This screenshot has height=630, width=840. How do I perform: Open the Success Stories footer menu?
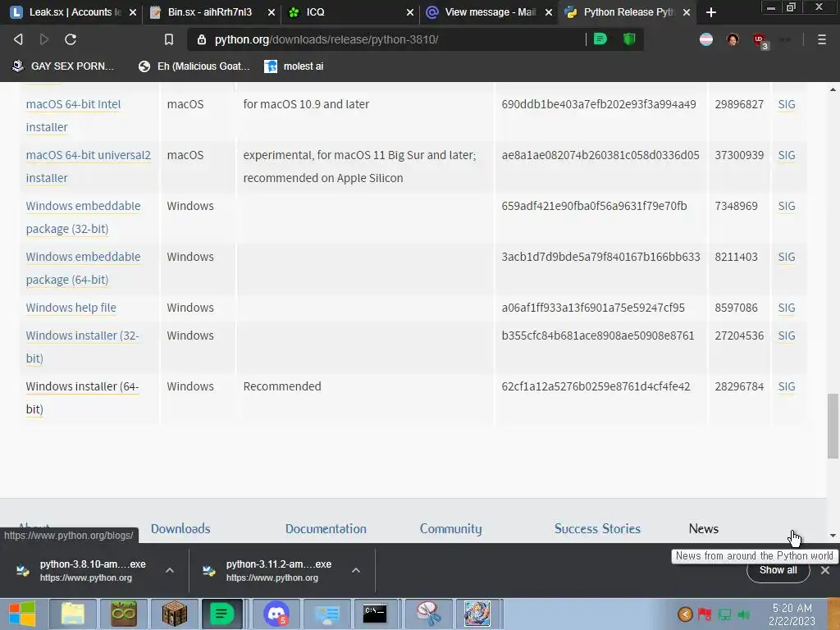[x=597, y=529]
